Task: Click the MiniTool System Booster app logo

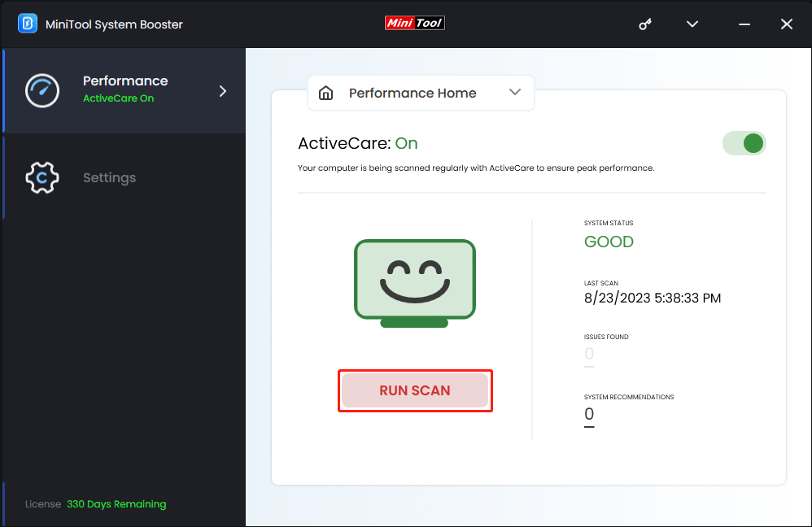Action: [x=28, y=24]
